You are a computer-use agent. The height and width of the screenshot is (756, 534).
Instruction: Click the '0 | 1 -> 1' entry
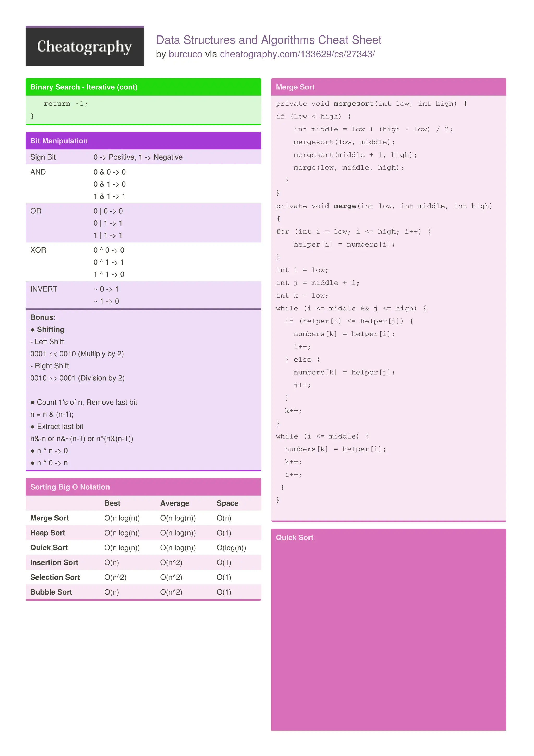click(108, 223)
